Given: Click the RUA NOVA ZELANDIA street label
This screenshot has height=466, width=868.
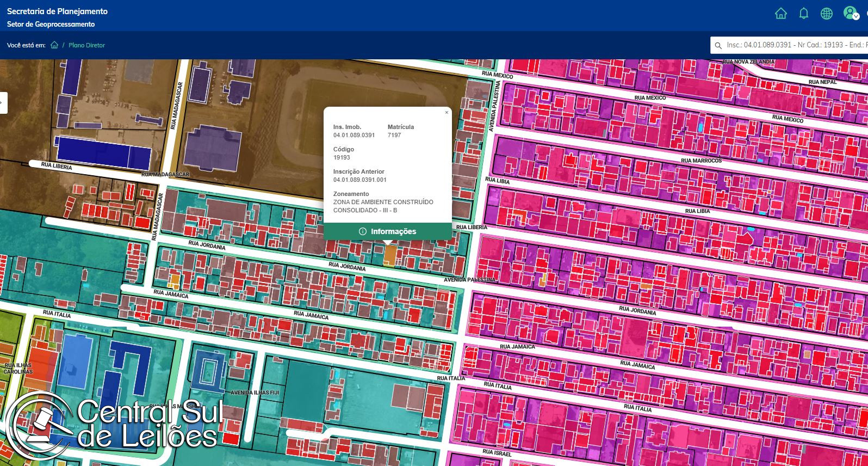Looking at the screenshot, I should (x=748, y=62).
